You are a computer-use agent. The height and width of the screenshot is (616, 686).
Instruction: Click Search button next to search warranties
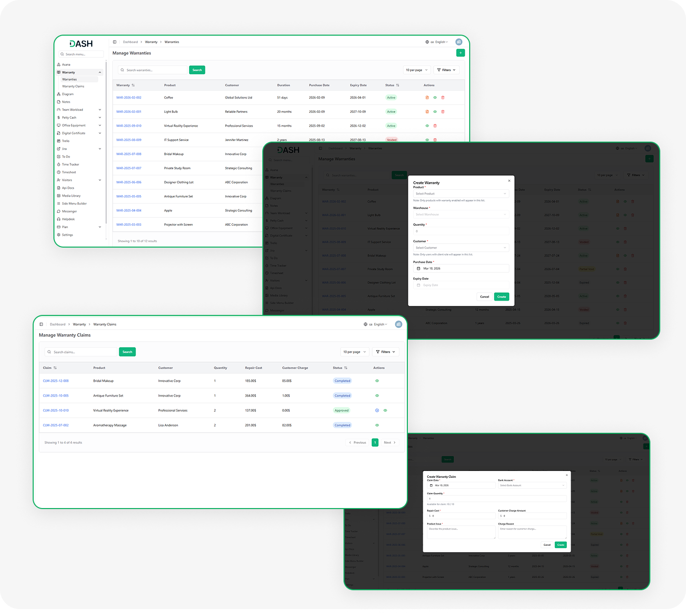197,70
